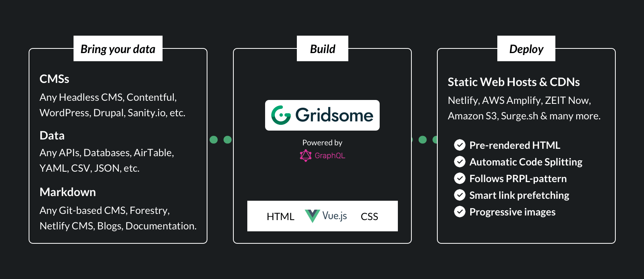Select the 'Build' label

pyautogui.click(x=322, y=48)
